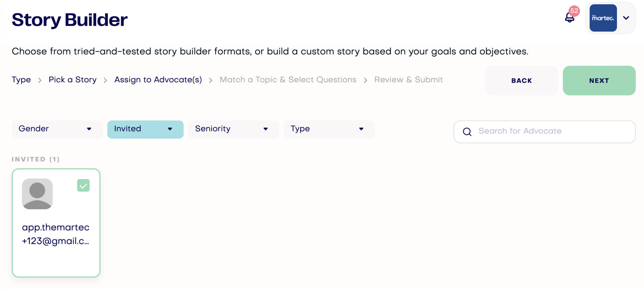
Task: Select the app.themartec+123@gmail advocate card
Action: [56, 223]
